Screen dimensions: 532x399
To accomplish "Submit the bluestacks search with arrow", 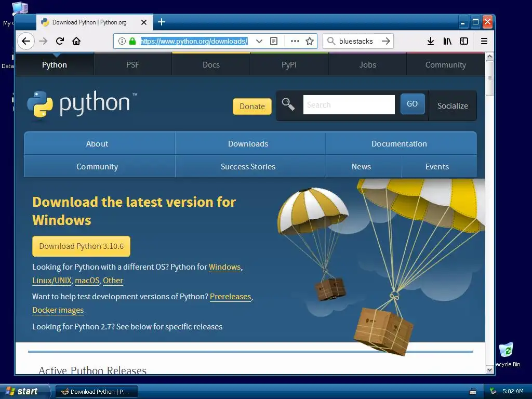I will coord(386,41).
